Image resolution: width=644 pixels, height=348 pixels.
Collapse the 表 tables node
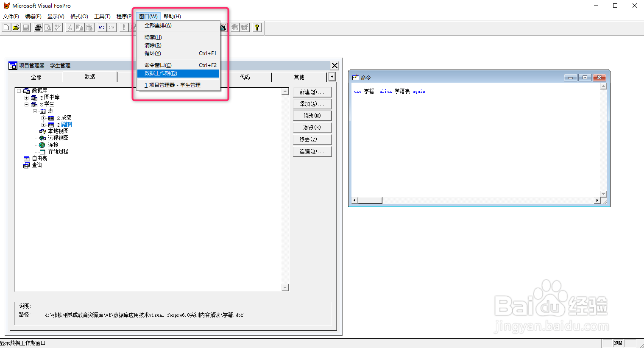35,111
